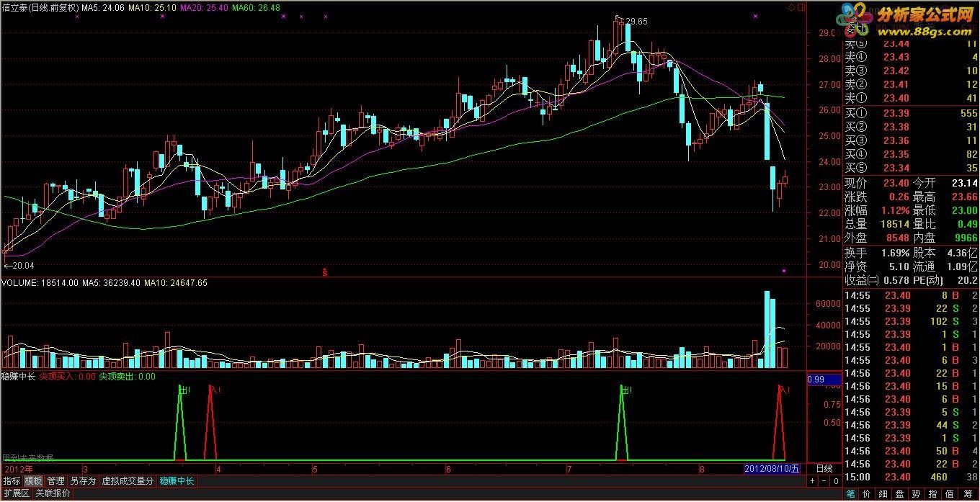This screenshot has width=980, height=502.
Task: Click the MA60: 26.48 legend label
Action: [x=255, y=7]
